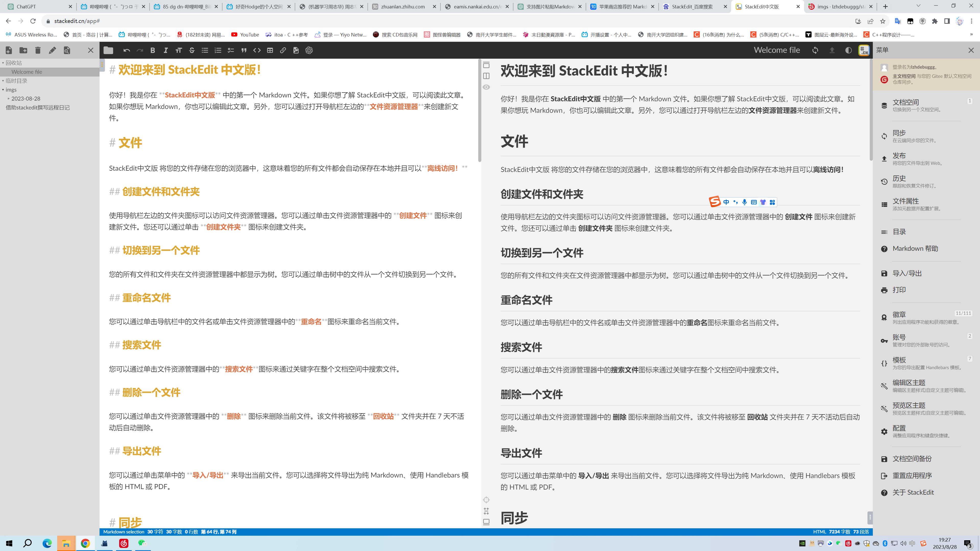The width and height of the screenshot is (980, 551).
Task: Insert a checklist task list
Action: pos(230,50)
